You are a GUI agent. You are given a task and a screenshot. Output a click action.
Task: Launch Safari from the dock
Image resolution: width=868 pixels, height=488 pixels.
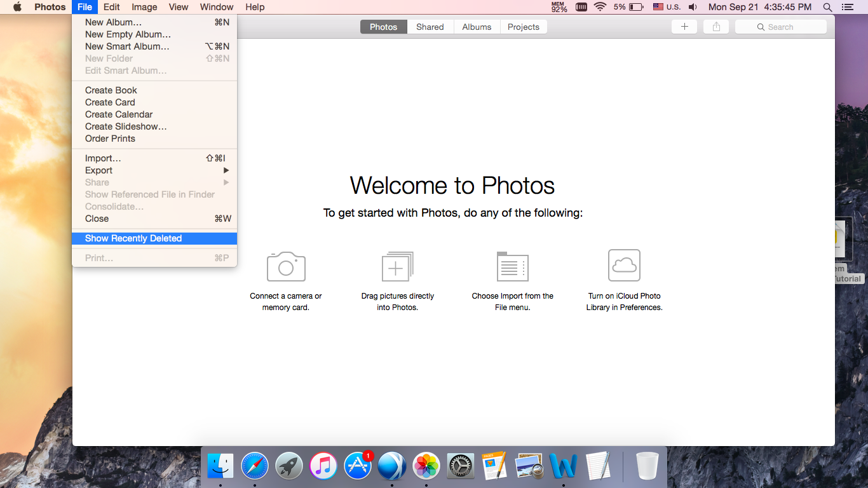255,466
